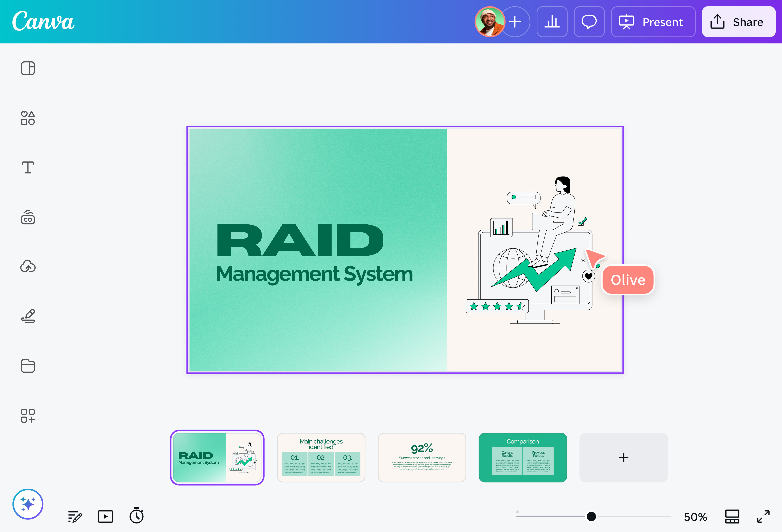Open the Elements panel
The image size is (782, 532).
coord(28,118)
